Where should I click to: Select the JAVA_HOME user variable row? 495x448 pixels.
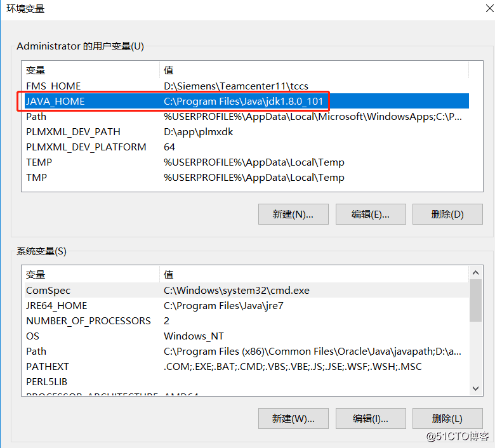click(x=247, y=101)
